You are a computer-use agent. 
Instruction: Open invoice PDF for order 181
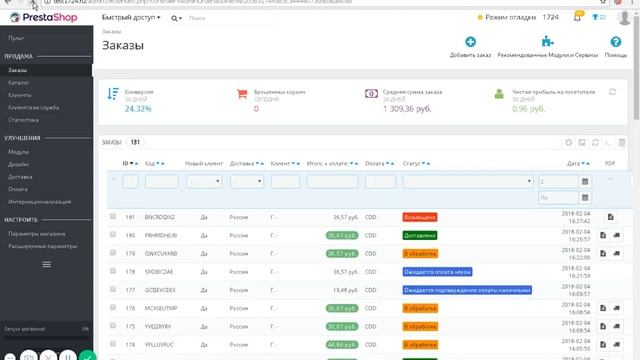point(610,217)
